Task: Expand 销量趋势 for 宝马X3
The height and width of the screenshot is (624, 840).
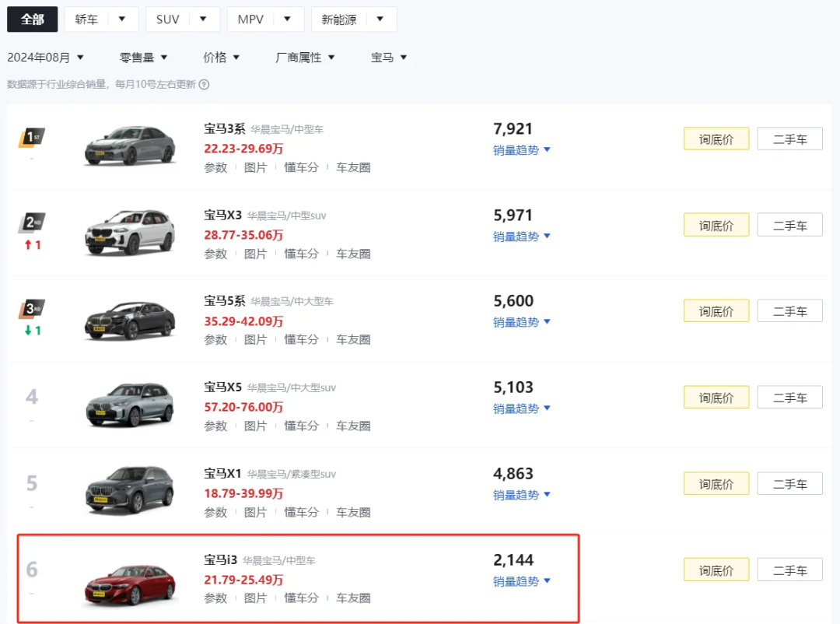Action: 522,237
